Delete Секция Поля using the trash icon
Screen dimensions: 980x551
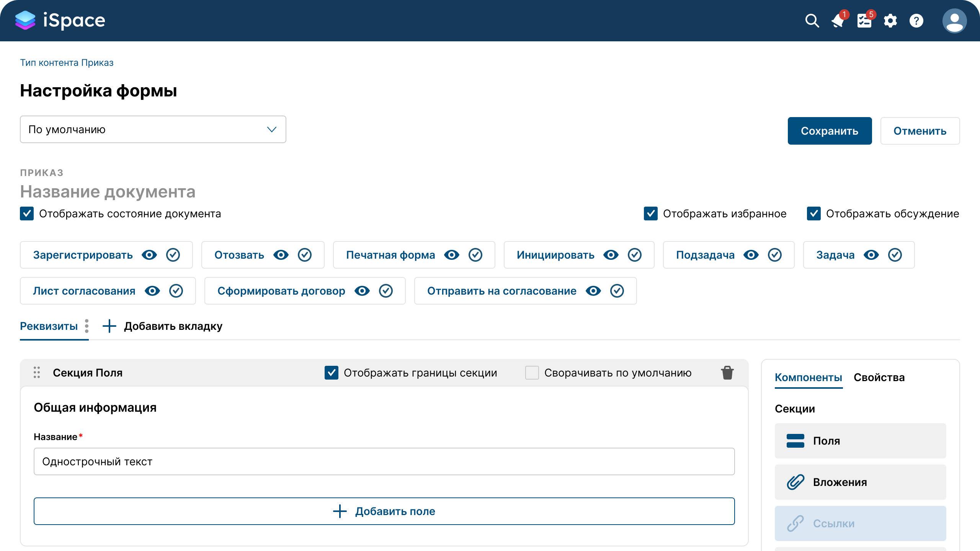click(727, 372)
